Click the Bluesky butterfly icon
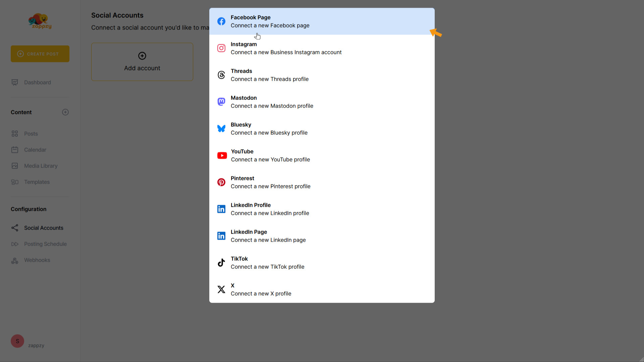This screenshot has width=644, height=362. 221,129
